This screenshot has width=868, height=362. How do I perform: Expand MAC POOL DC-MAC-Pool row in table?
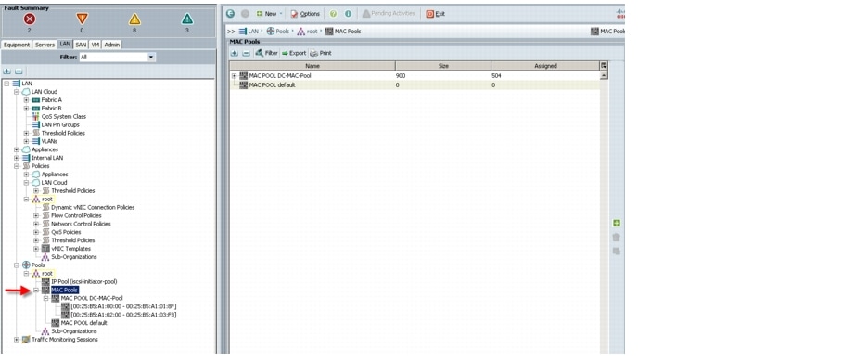point(235,75)
